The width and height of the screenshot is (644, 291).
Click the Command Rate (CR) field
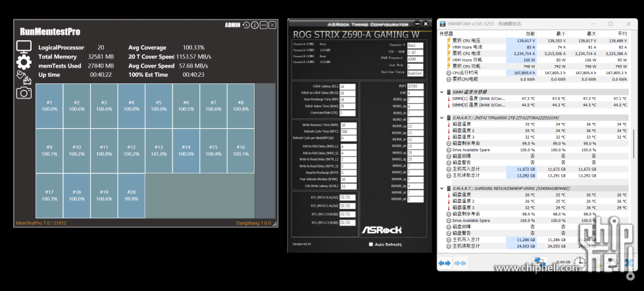coord(347,113)
